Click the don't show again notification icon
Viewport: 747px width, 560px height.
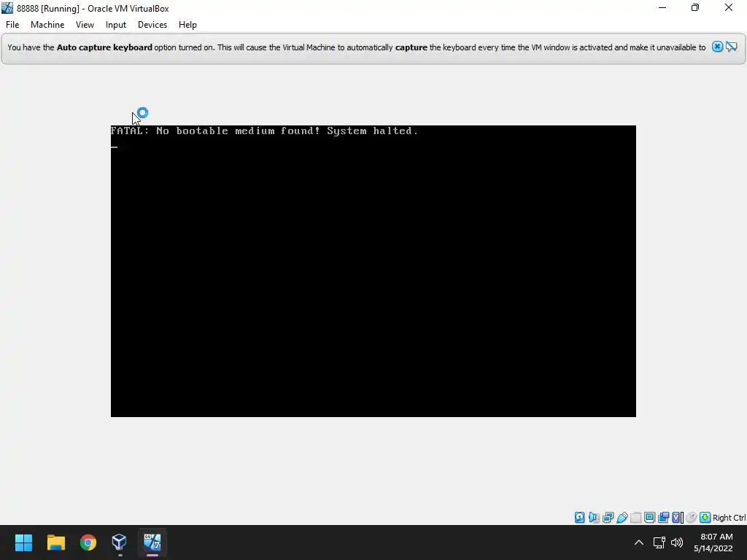tap(731, 47)
